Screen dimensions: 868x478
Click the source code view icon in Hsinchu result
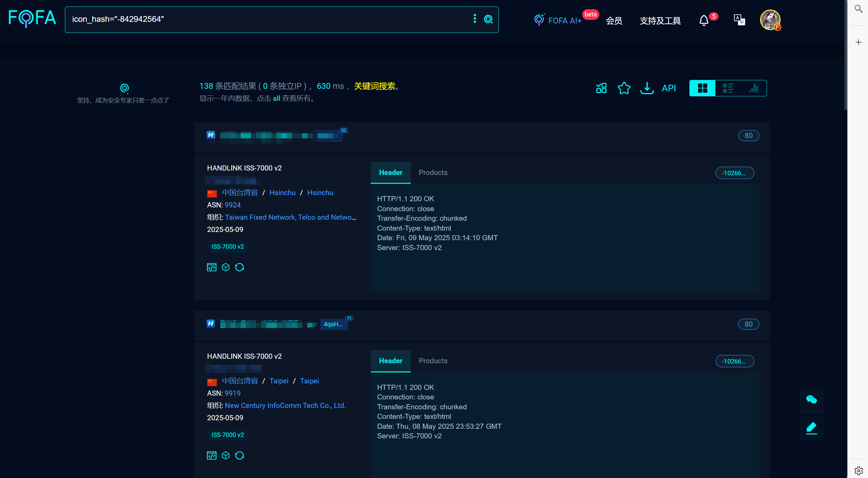[211, 267]
